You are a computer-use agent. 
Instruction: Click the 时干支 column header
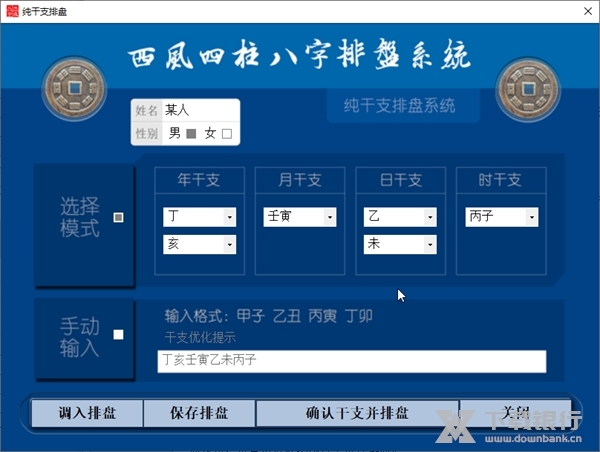coord(501,180)
